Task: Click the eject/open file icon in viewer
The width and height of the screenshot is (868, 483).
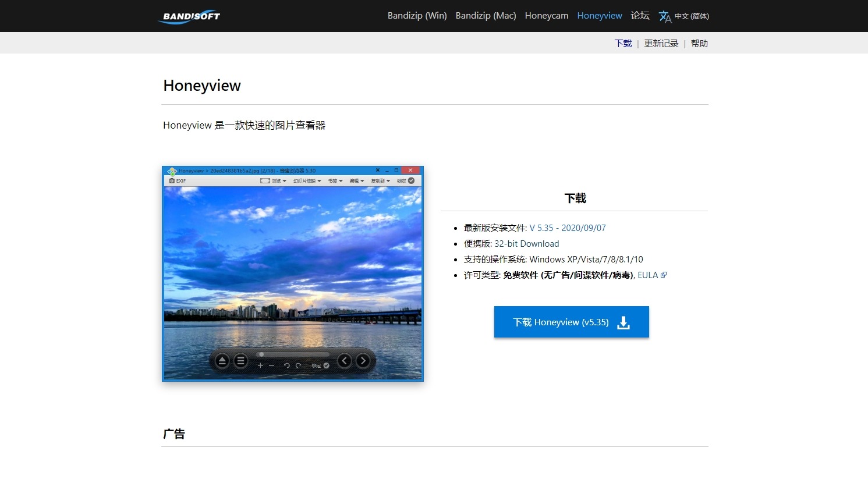Action: (222, 361)
